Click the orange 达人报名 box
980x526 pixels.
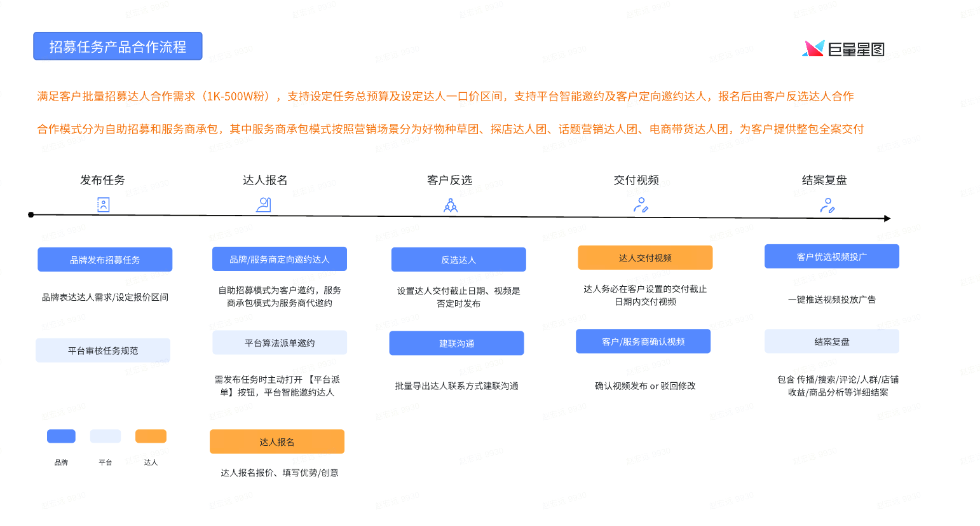click(x=277, y=442)
